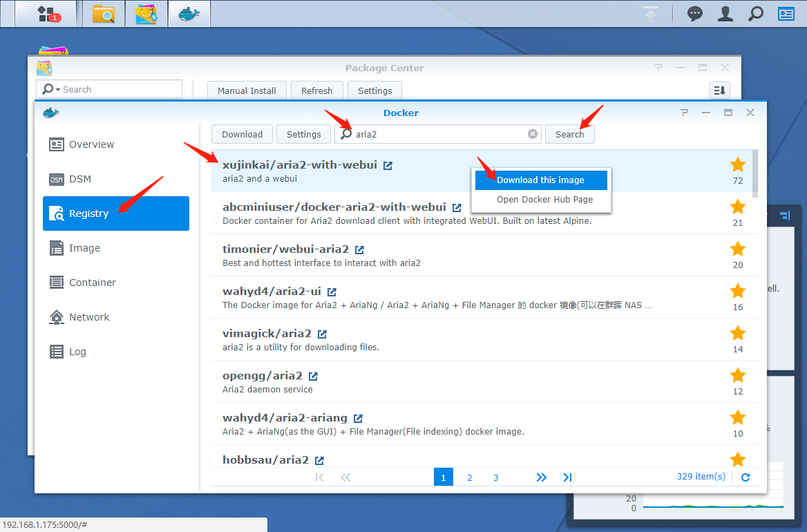Open Package Center help question mark

click(658, 68)
